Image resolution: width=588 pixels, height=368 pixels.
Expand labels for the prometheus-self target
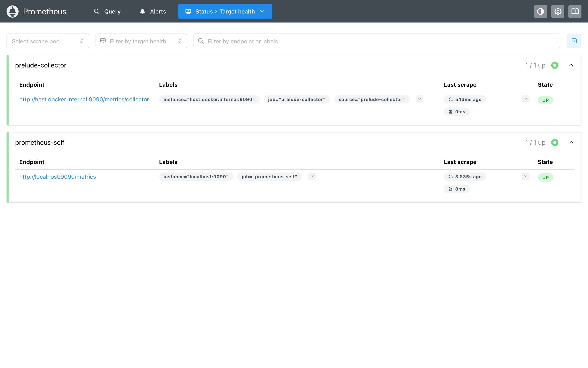312,176
